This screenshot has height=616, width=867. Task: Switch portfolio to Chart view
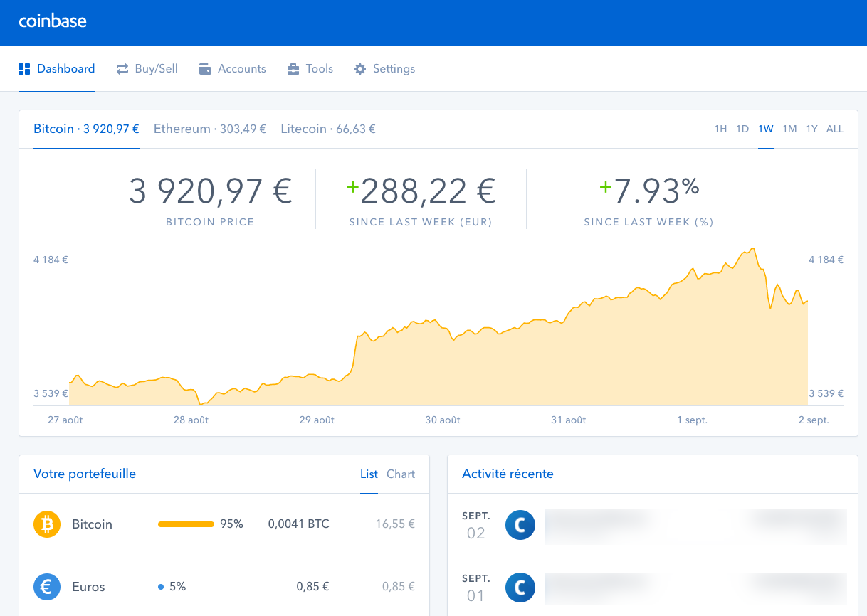(401, 474)
